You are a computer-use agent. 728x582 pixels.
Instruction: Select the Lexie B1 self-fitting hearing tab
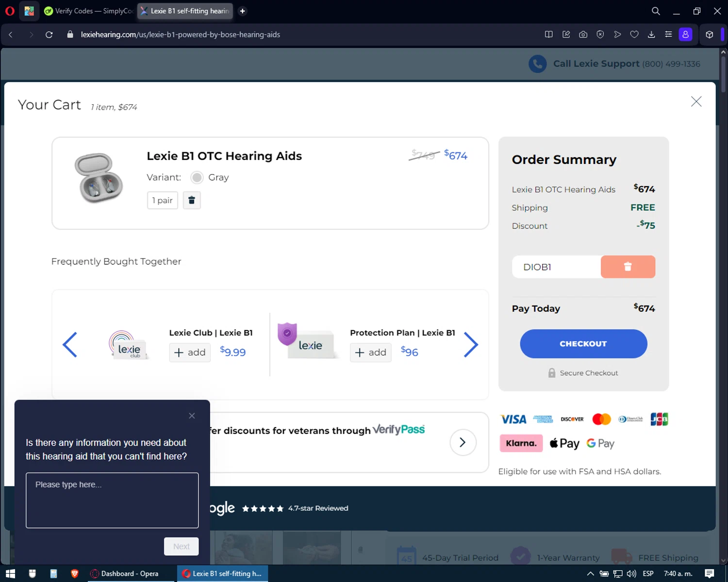[x=185, y=11]
